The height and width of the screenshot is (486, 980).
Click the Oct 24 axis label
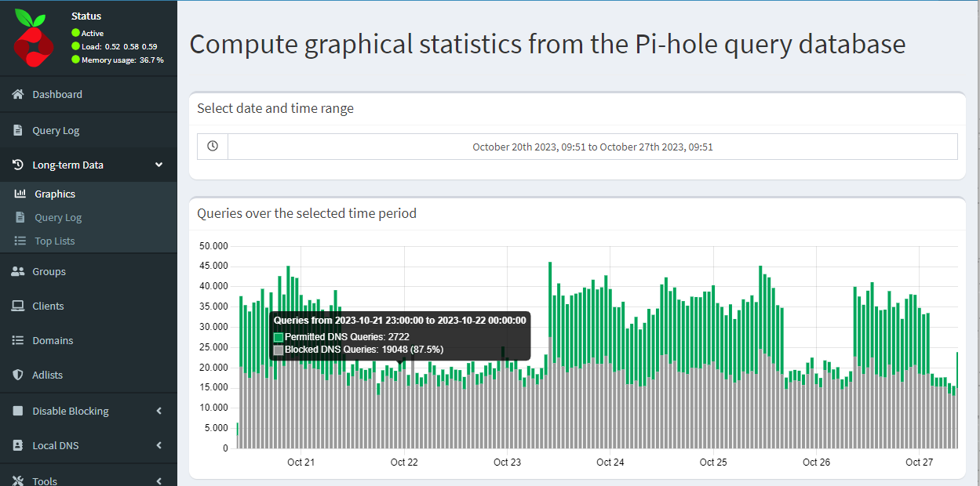[610, 462]
